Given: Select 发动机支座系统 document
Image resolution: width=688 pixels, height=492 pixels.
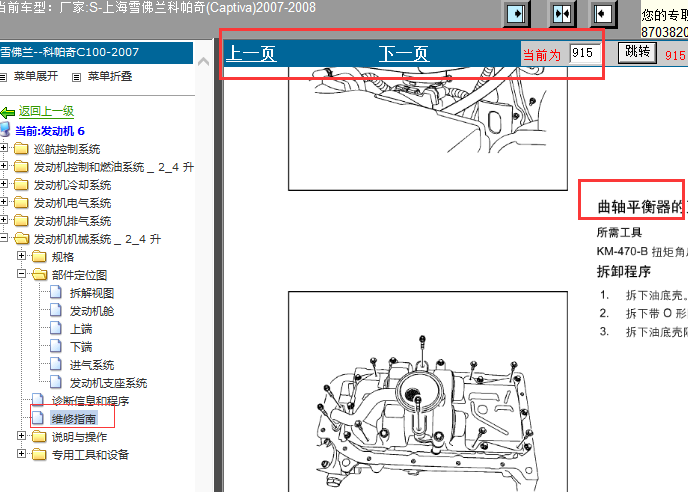Looking at the screenshot, I should coord(108,383).
